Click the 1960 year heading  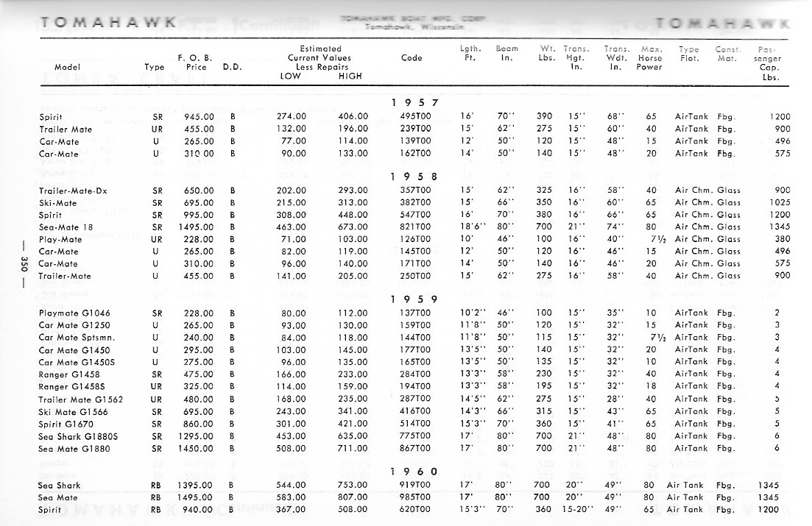click(414, 472)
